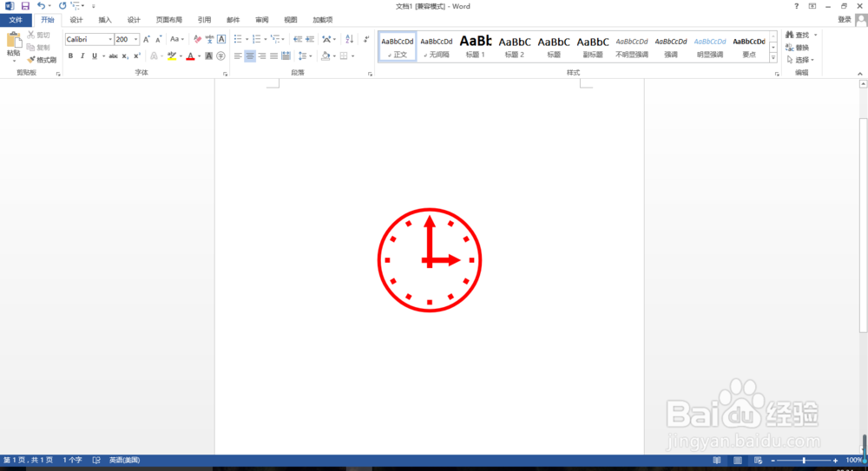Apply numbered list icon

coord(256,39)
